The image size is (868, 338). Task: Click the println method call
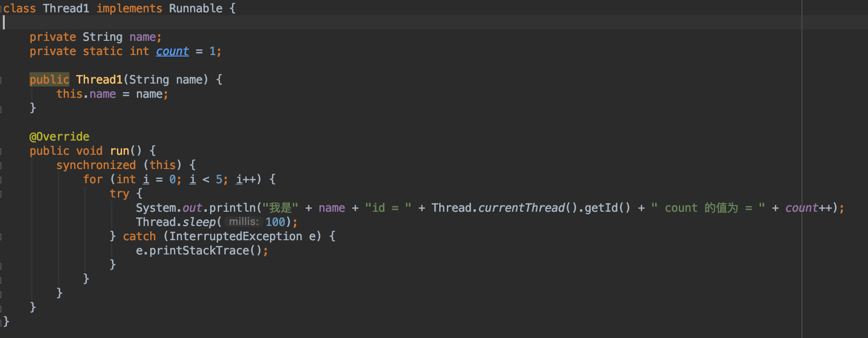pos(232,208)
